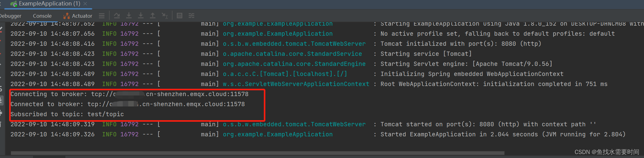Image resolution: width=644 pixels, height=158 pixels.
Task: Select the Console tab
Action: coord(42,16)
